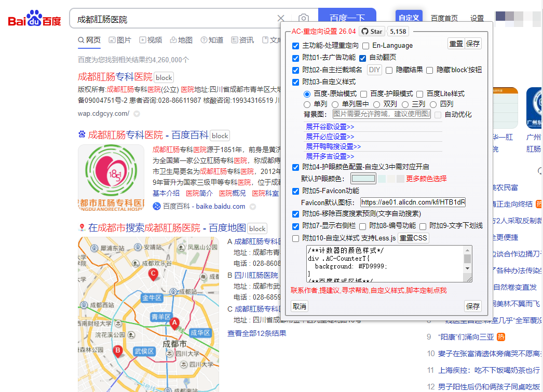Select 双列 layout radio button
Viewport: 543px width, 392px height.
coord(376,104)
